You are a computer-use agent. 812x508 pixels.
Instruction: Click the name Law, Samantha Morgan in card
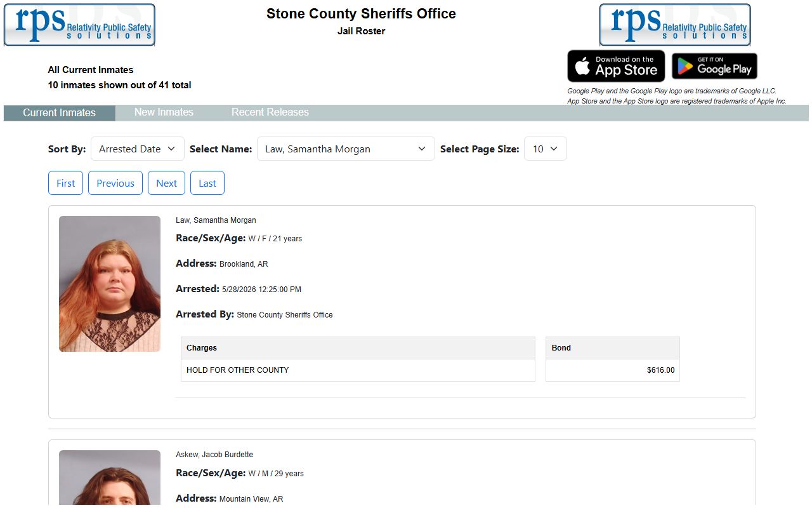(x=216, y=220)
